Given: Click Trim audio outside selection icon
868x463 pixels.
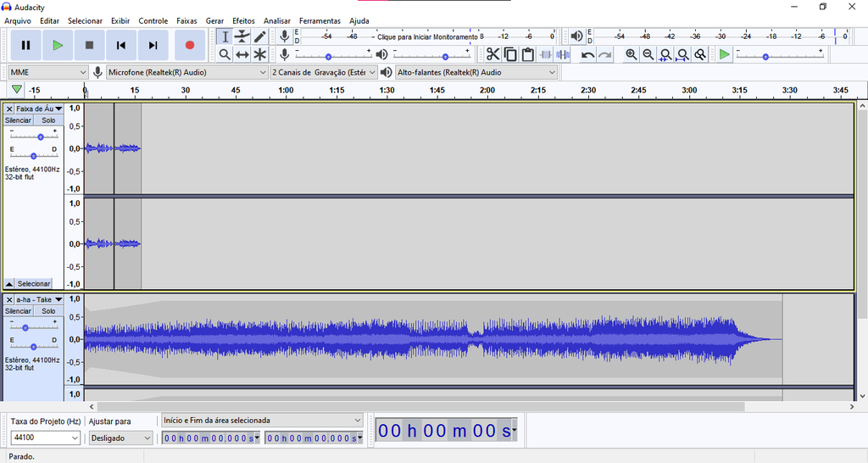Looking at the screenshot, I should (546, 54).
